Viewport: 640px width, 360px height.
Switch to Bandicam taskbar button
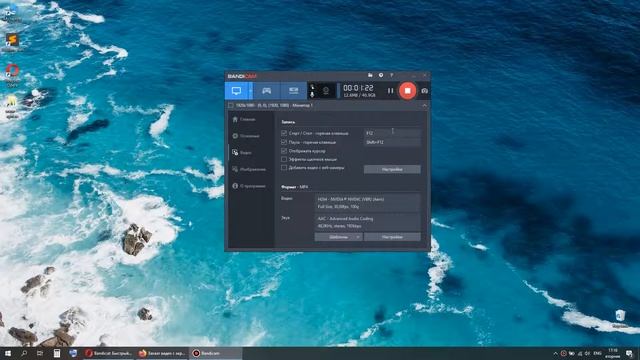215,353
